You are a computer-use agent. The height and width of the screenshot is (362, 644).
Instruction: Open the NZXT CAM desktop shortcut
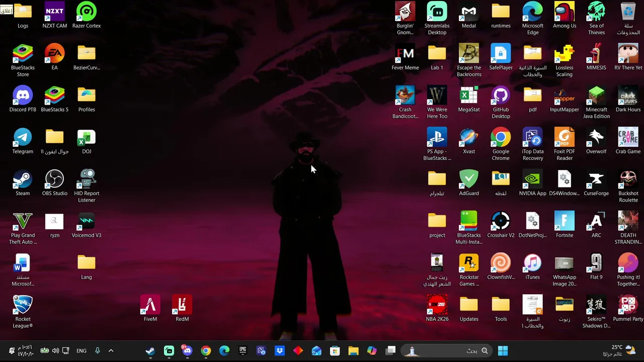[x=54, y=16]
